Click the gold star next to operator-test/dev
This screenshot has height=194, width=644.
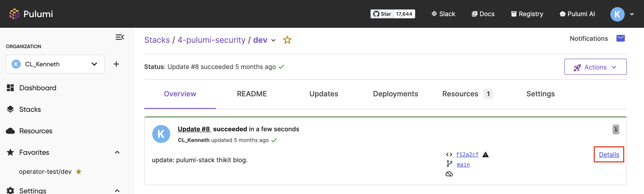[79, 171]
